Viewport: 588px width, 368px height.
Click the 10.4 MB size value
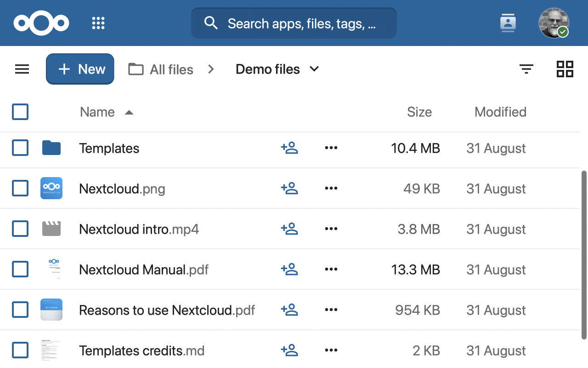pyautogui.click(x=415, y=148)
